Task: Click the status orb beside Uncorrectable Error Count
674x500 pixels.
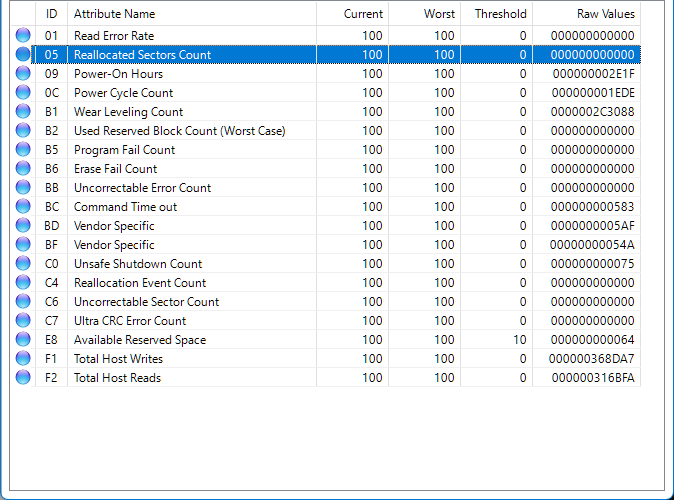Action: click(x=23, y=188)
